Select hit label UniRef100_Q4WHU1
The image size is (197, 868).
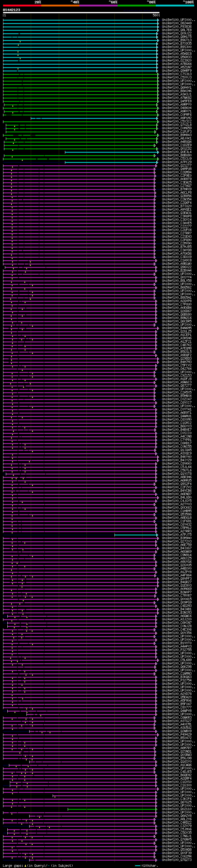point(177,416)
